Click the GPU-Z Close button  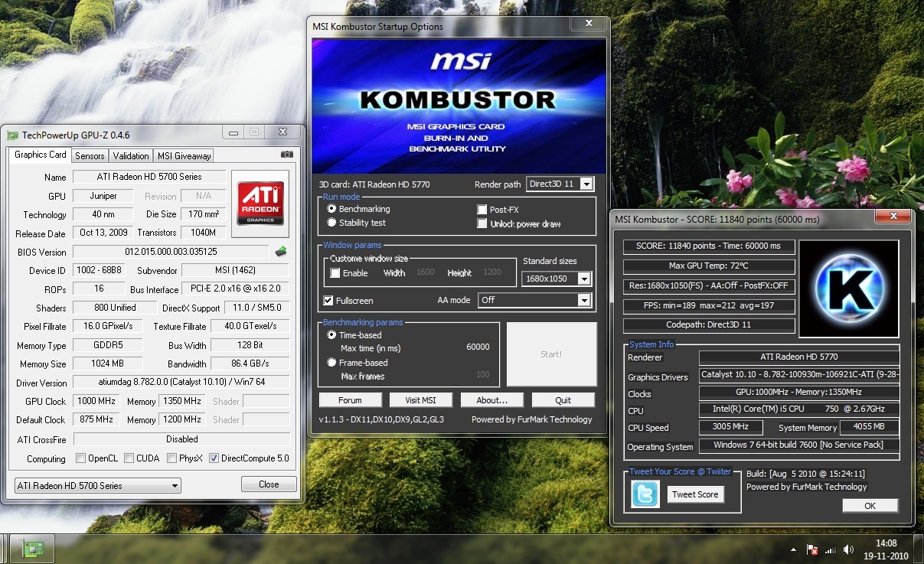[x=269, y=484]
